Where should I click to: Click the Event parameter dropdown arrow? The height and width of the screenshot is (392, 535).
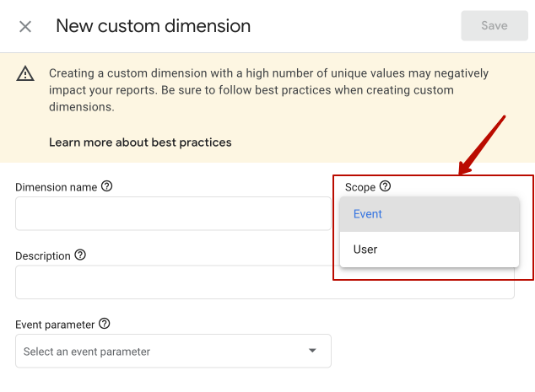click(312, 351)
